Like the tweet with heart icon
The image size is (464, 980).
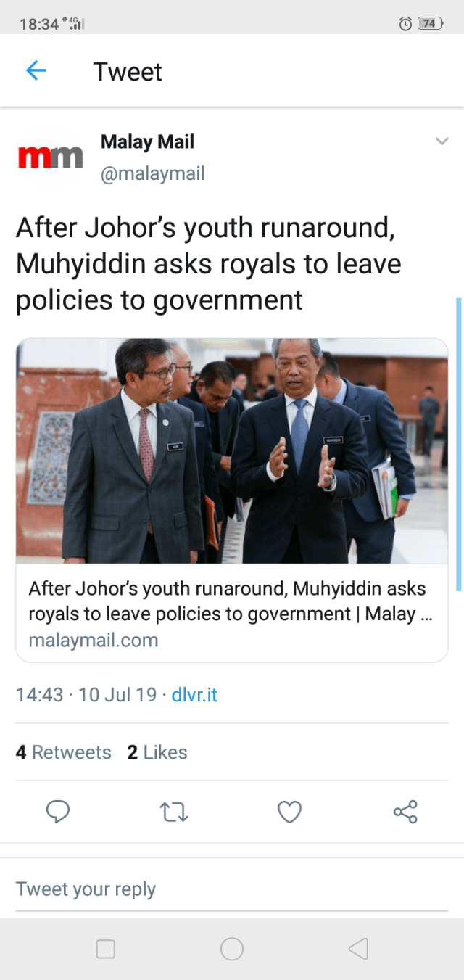289,812
